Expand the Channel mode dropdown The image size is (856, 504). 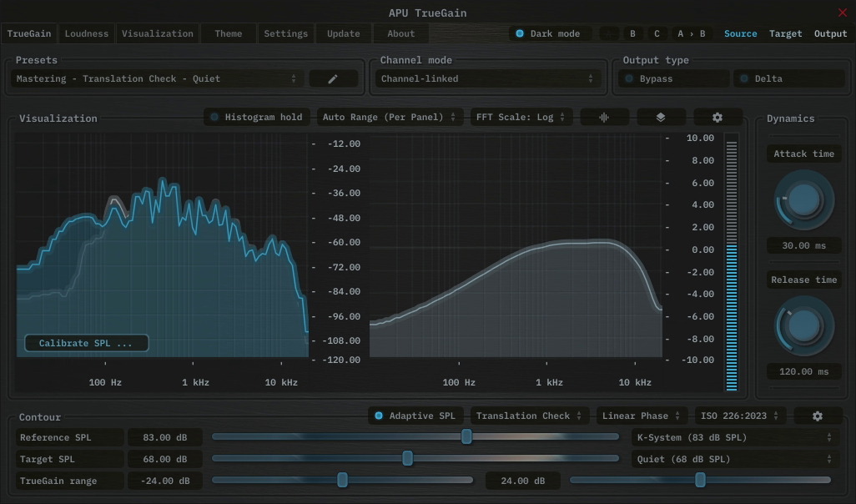487,78
